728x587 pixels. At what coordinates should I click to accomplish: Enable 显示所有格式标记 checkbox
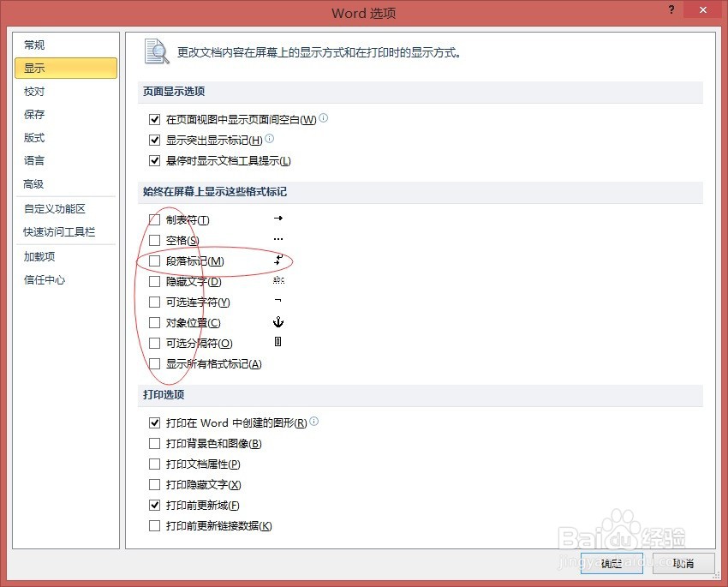coord(155,363)
